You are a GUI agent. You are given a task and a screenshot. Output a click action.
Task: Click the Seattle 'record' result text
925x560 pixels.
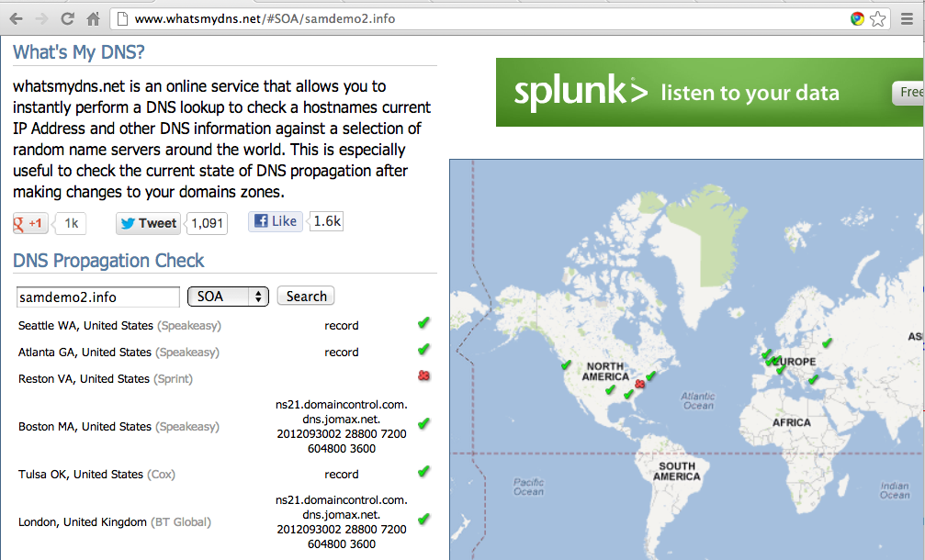pyautogui.click(x=342, y=325)
